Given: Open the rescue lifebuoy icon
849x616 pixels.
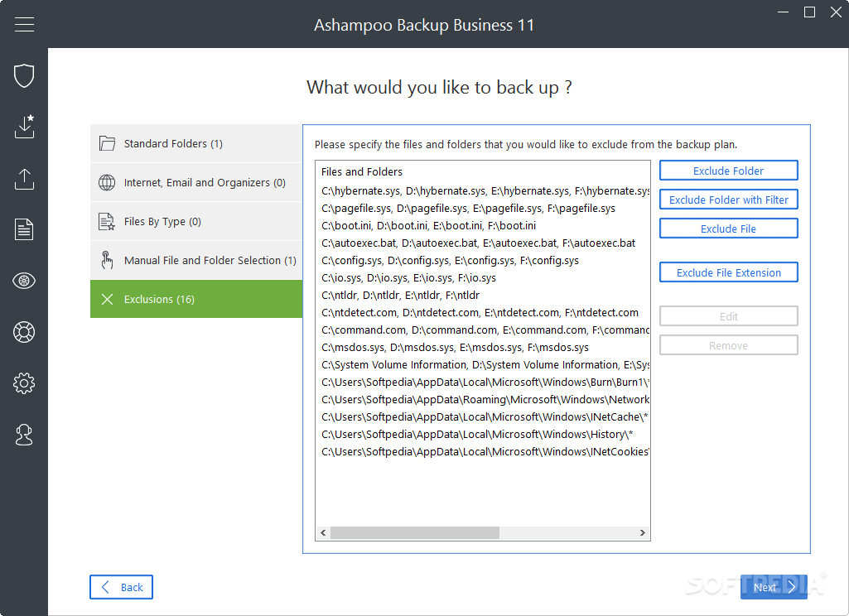Looking at the screenshot, I should point(24,332).
